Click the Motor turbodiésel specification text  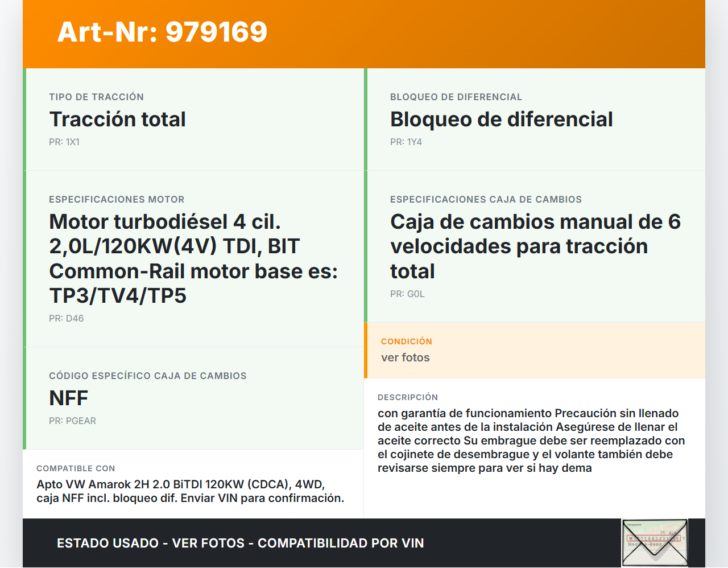pos(193,258)
